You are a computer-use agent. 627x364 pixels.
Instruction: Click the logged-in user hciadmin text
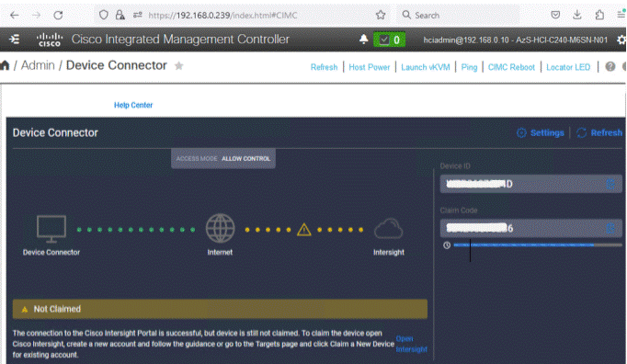(516, 40)
